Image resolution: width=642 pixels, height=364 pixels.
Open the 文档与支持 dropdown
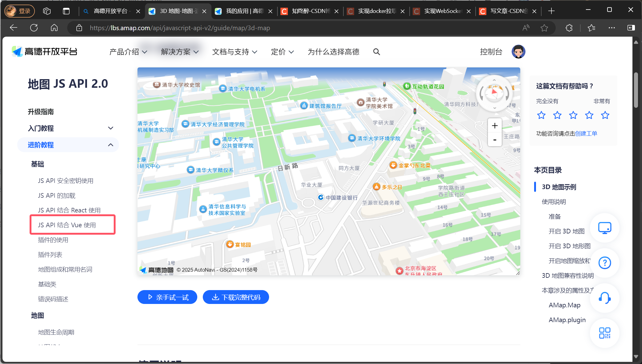235,52
